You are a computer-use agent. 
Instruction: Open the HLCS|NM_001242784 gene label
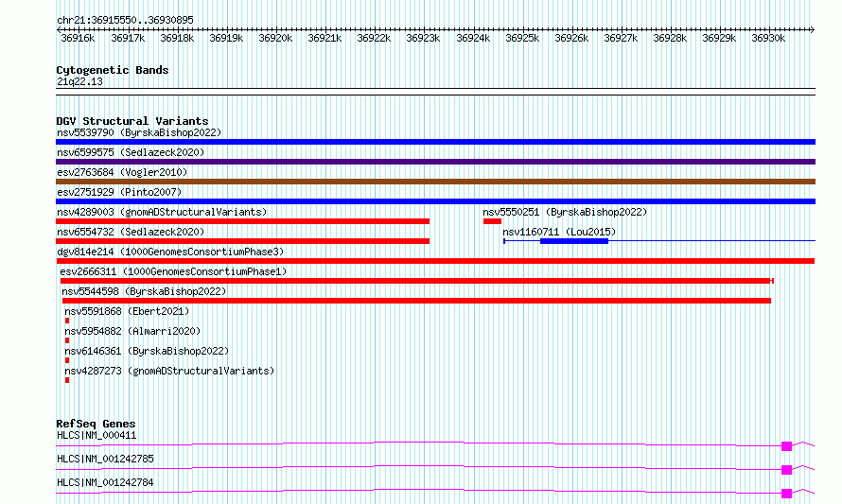pos(105,482)
